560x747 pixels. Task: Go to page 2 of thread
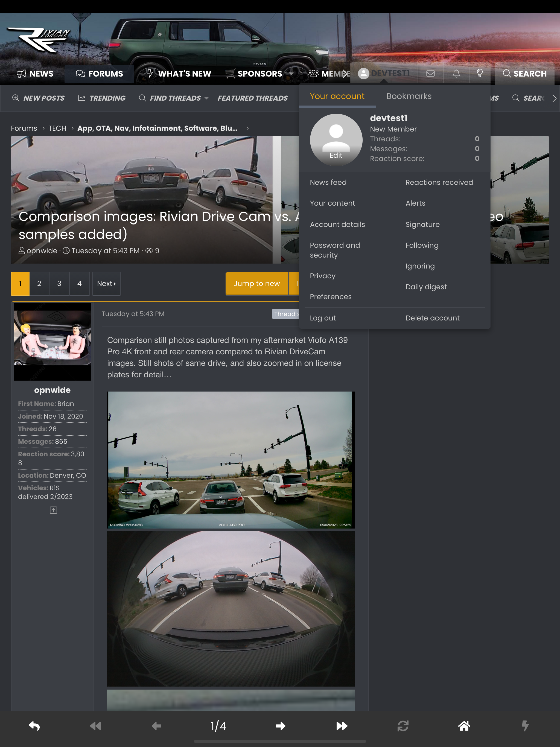tap(39, 284)
